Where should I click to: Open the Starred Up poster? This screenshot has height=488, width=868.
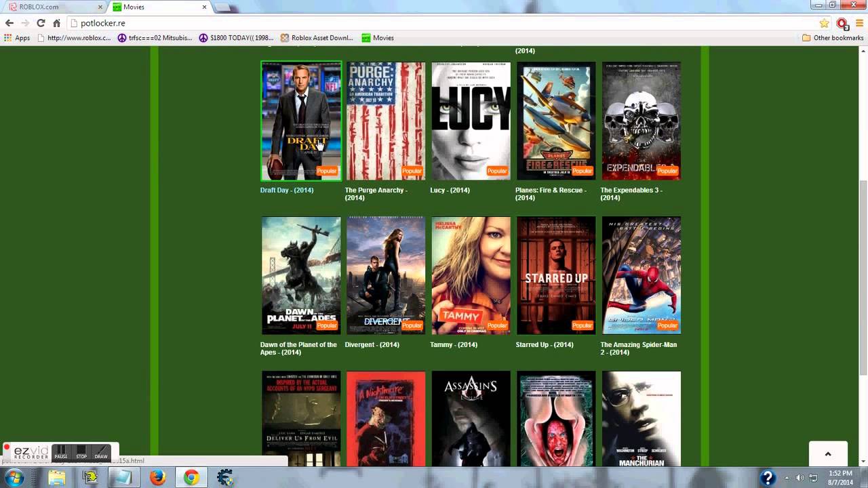(556, 275)
